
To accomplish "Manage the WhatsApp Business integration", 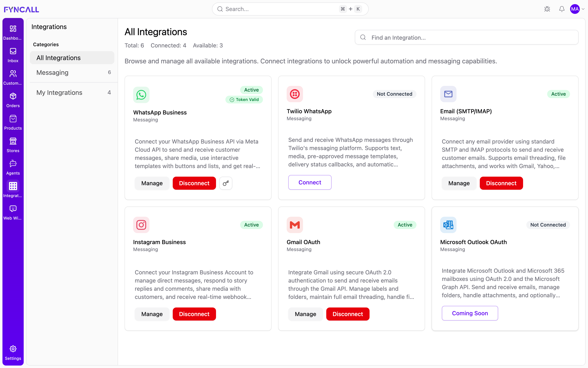I will point(152,183).
